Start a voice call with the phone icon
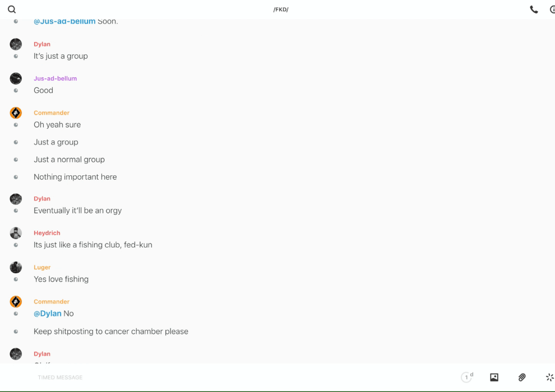Image resolution: width=555 pixels, height=392 pixels. coord(534,10)
